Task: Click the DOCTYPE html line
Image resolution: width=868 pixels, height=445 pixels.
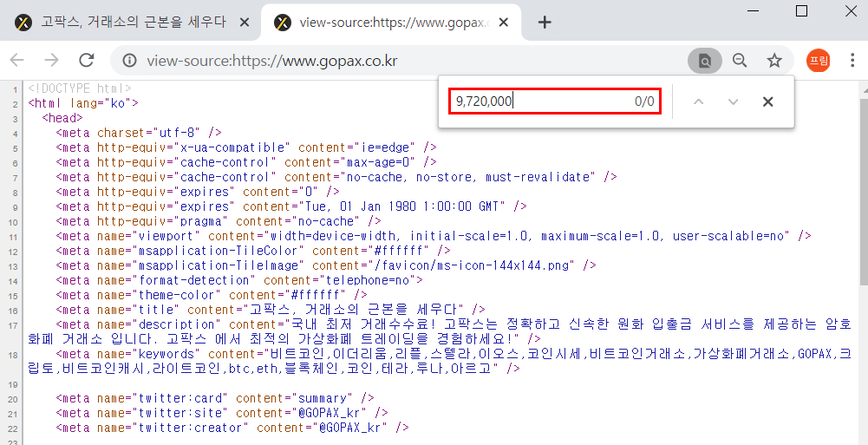Action: 80,88
